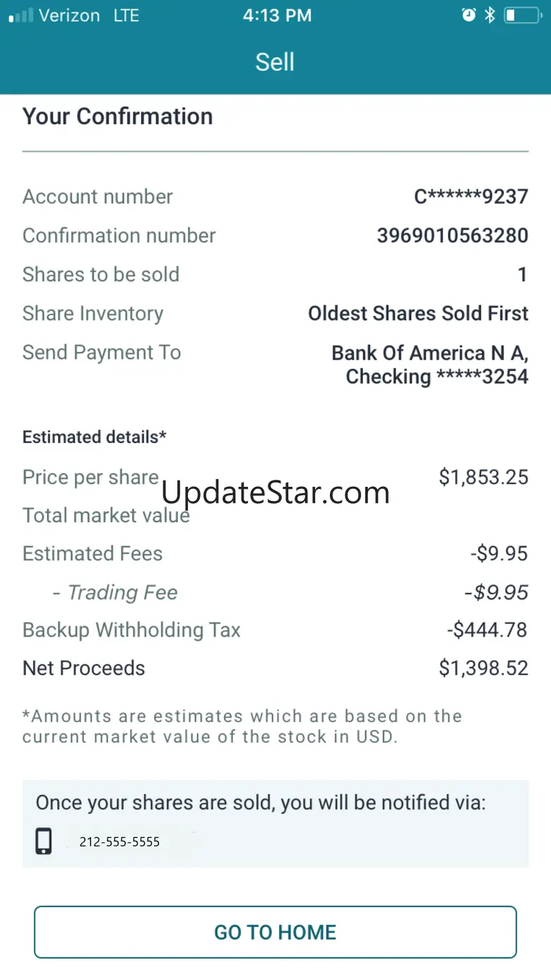Tap the Your Confirmation heading
The image size is (551, 980).
[x=117, y=116]
